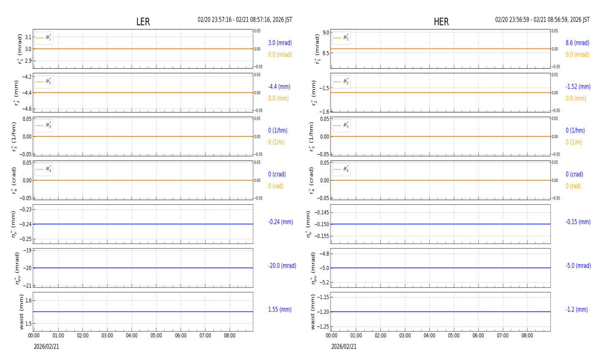Click the LER r4* (crad) axis label
The height and width of the screenshot is (364, 595).
point(15,180)
